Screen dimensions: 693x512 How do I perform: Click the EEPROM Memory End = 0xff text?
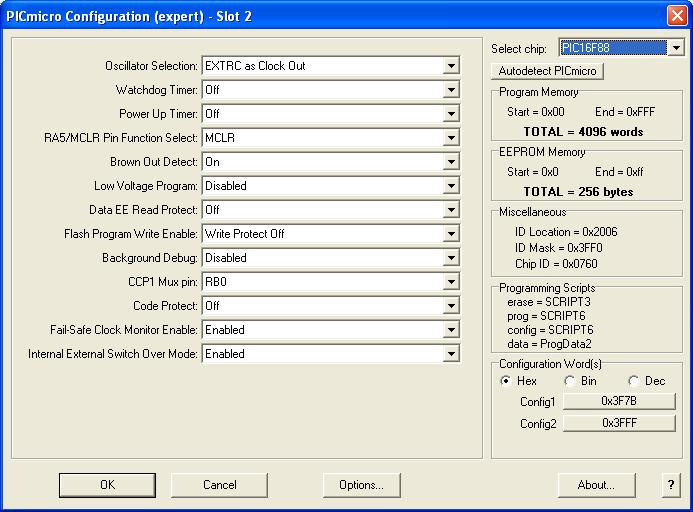(619, 172)
